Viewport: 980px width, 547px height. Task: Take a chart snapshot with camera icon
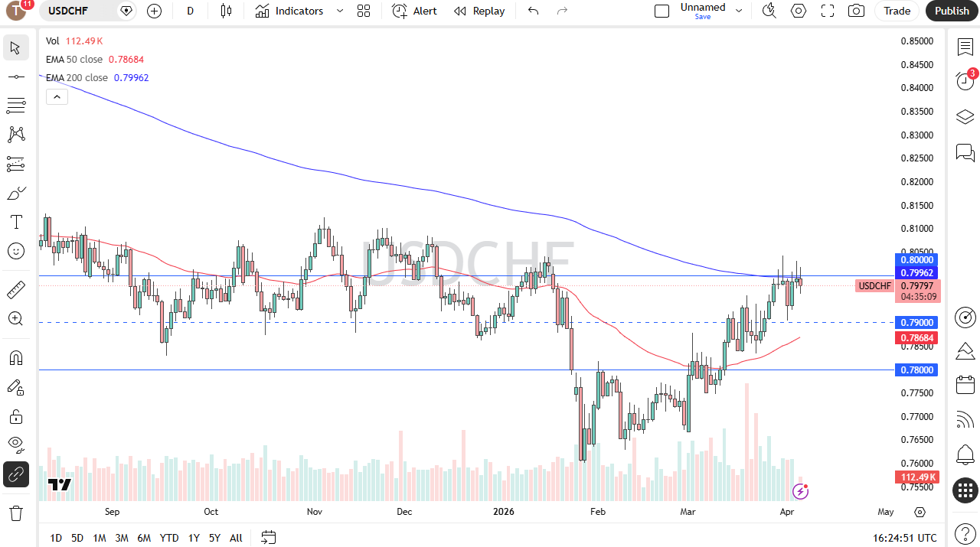pos(856,11)
